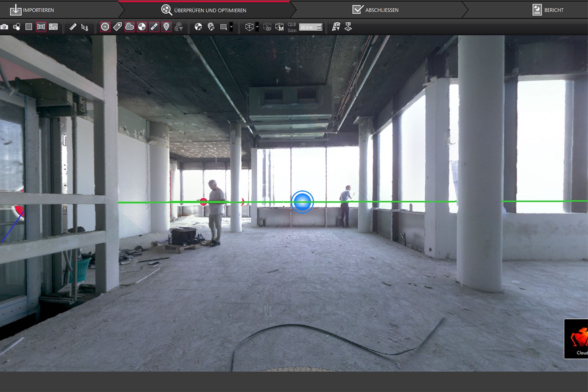This screenshot has height=392, width=588.
Task: Activate the checkerboard target detection tool
Action: pyautogui.click(x=142, y=27)
